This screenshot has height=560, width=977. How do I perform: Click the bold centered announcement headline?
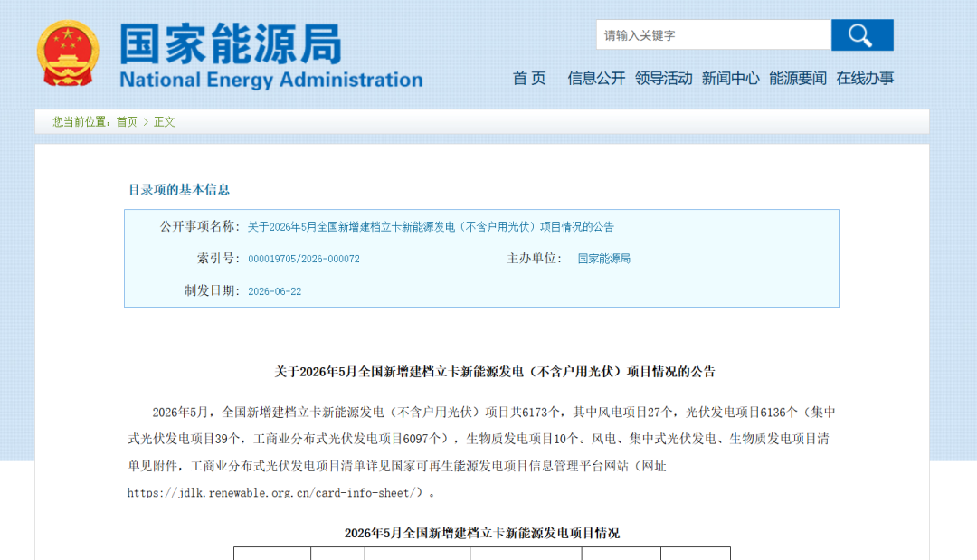[495, 372]
